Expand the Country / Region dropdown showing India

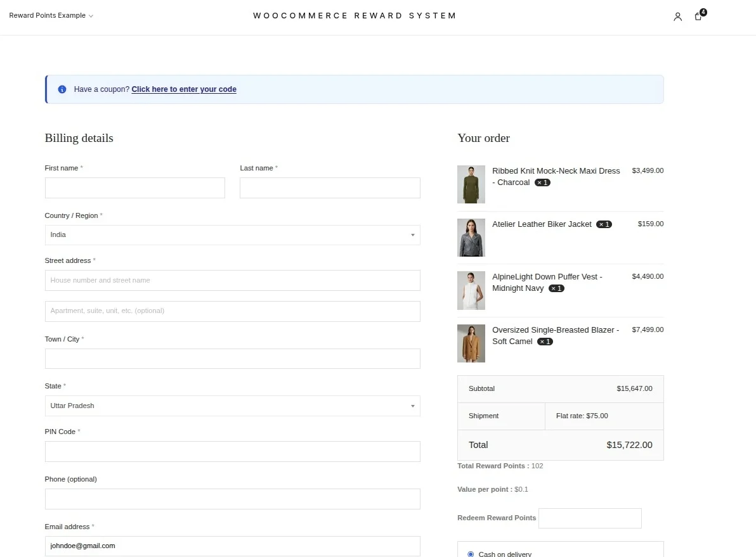[232, 235]
